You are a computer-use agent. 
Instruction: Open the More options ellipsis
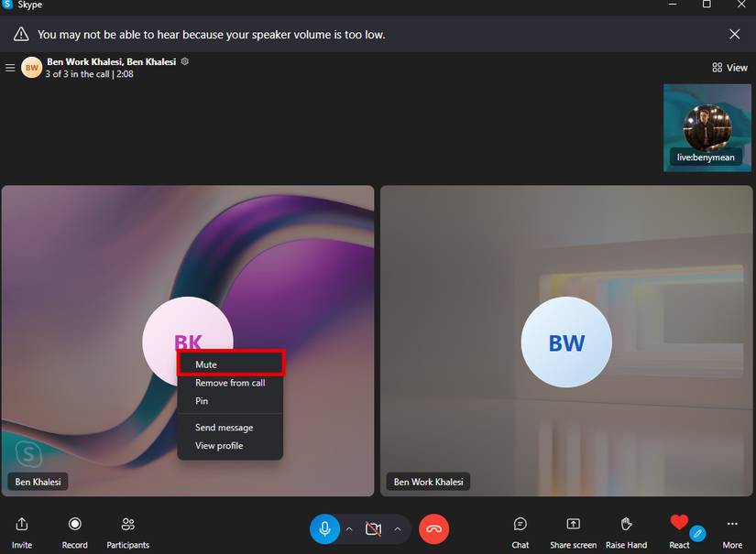[732, 525]
